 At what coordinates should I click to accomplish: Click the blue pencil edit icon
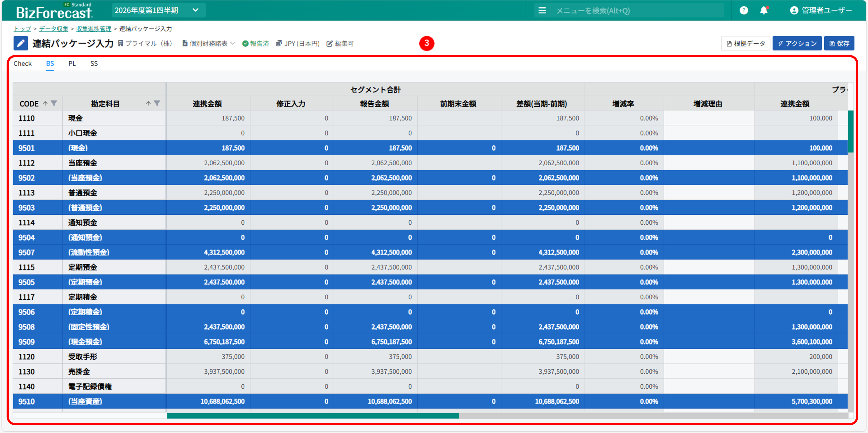pos(21,43)
